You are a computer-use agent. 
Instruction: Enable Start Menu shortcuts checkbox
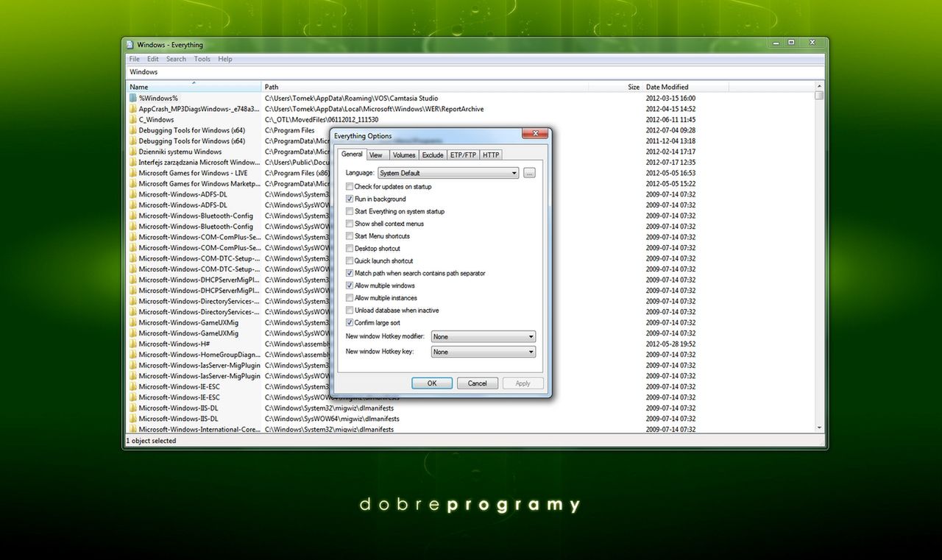pyautogui.click(x=350, y=236)
